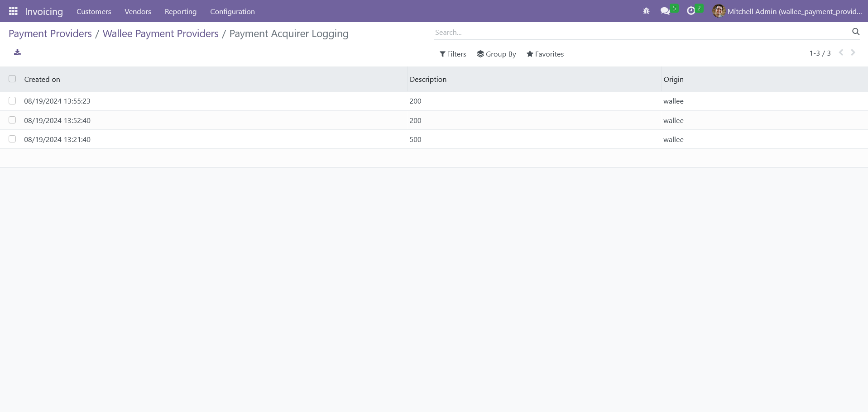Screen dimensions: 868x412
Task: Open the Group By dropdown
Action: [496, 54]
